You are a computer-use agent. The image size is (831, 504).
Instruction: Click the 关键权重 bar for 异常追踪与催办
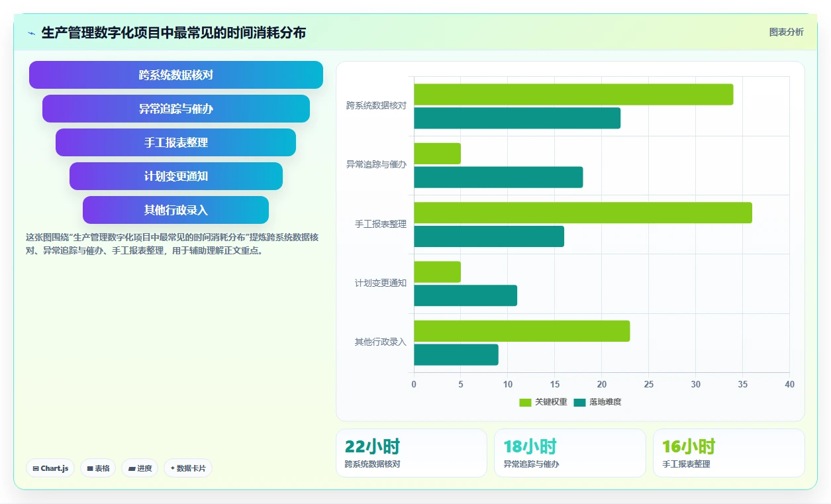(x=438, y=154)
